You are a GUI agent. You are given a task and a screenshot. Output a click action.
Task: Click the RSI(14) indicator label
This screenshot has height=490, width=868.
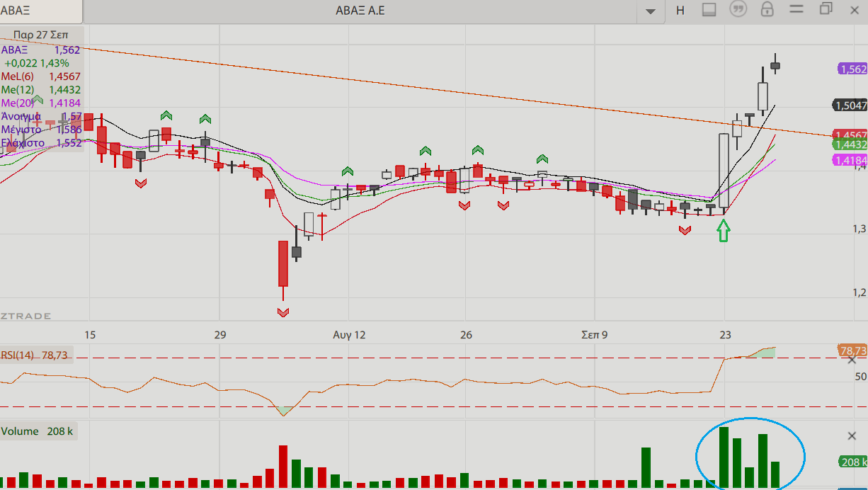[34, 355]
